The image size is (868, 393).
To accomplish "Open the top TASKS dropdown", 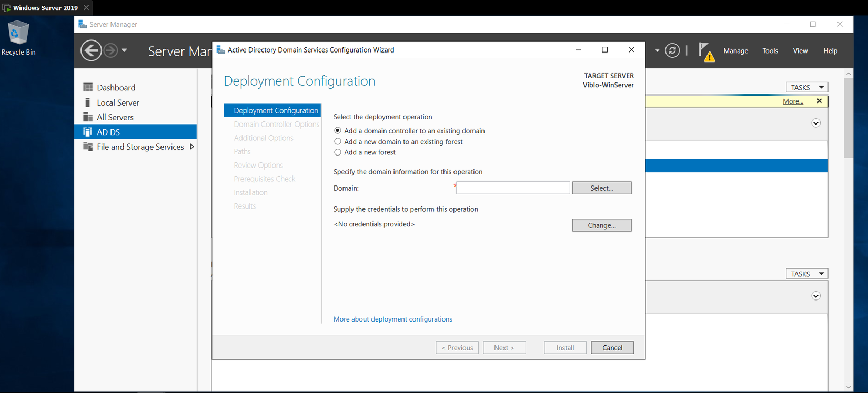I will coord(806,87).
